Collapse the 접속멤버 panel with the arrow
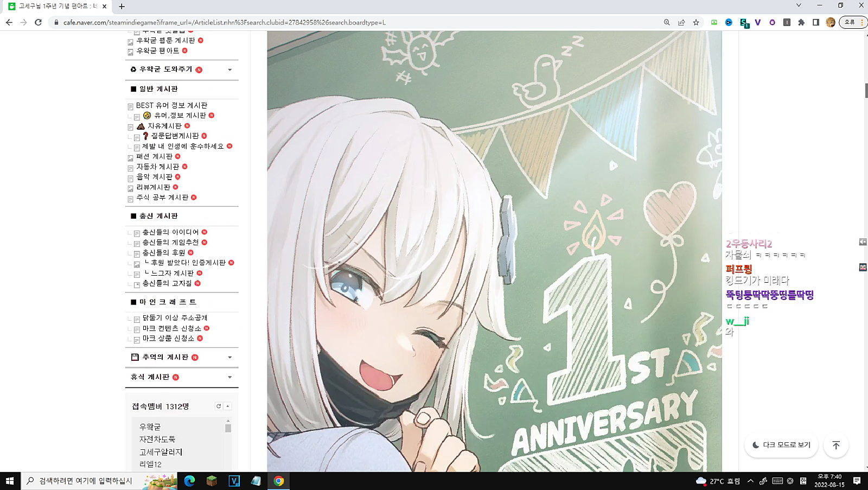The height and width of the screenshot is (490, 868). 228,406
